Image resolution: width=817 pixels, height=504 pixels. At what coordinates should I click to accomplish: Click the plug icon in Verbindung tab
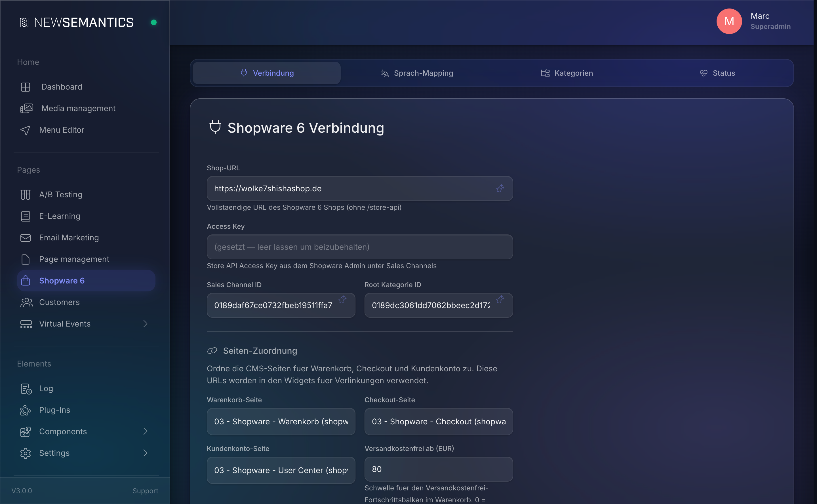click(x=244, y=73)
